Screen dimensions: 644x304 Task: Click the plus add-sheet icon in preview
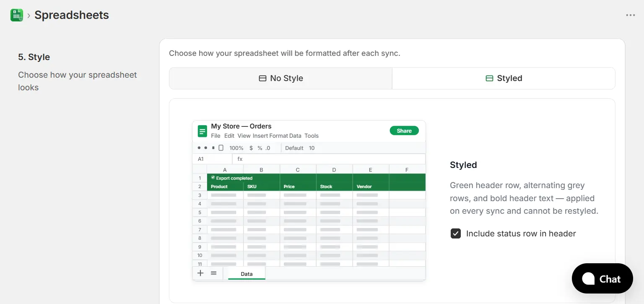tap(200, 273)
